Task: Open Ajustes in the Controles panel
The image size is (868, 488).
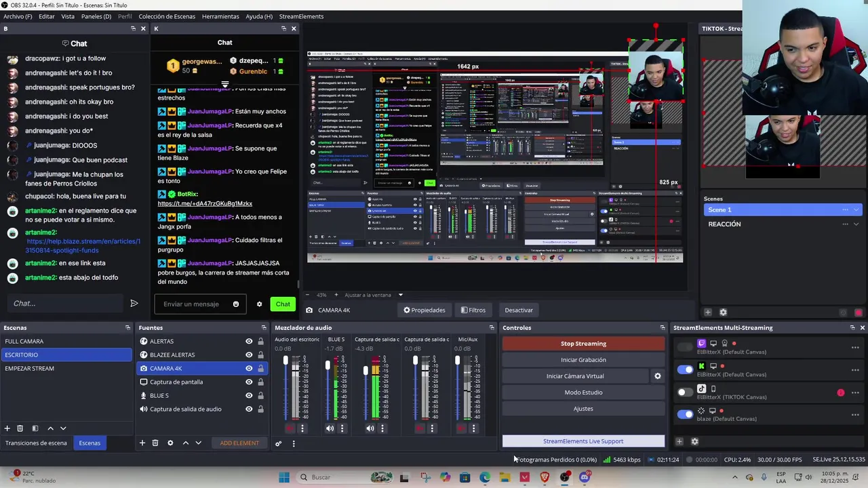Action: pos(583,409)
